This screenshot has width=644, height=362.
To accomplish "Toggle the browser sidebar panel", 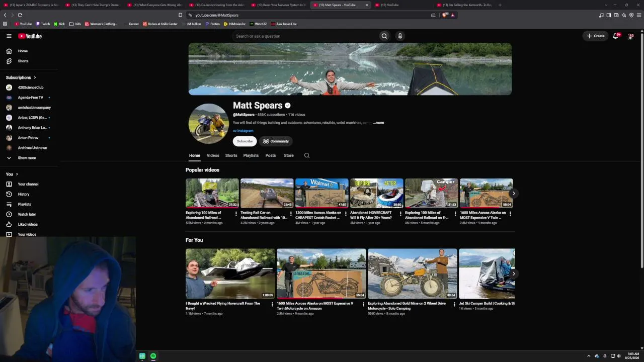I will tap(609, 15).
